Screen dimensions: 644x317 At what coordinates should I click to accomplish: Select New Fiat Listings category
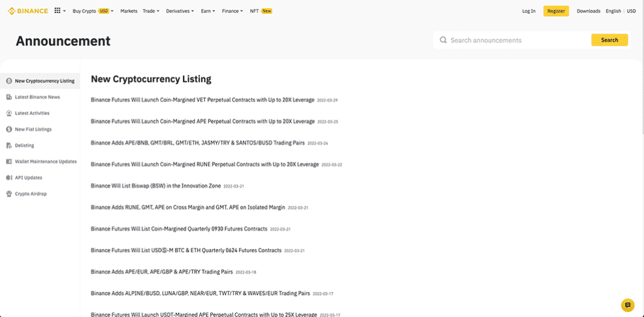tap(40, 130)
